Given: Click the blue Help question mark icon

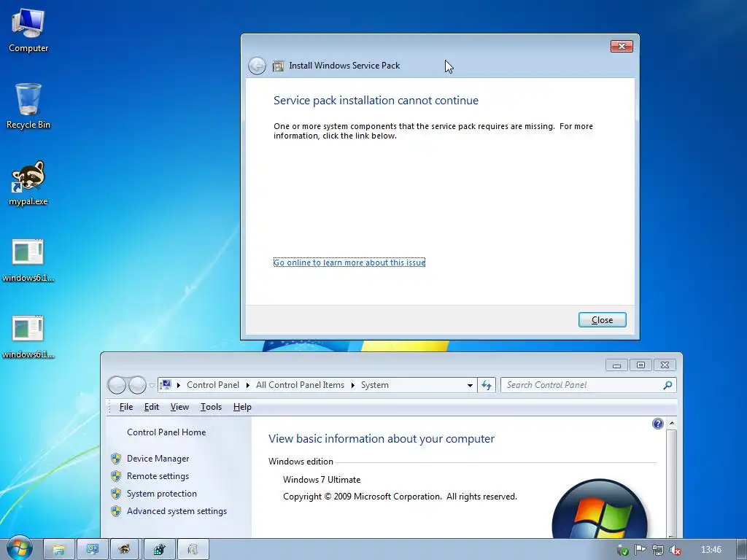Looking at the screenshot, I should [x=657, y=424].
